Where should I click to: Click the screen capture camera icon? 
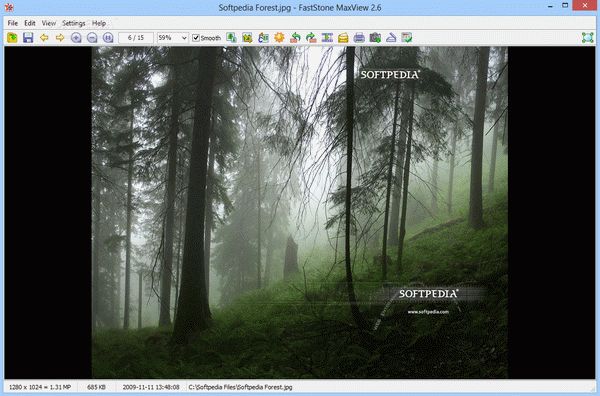click(x=375, y=37)
